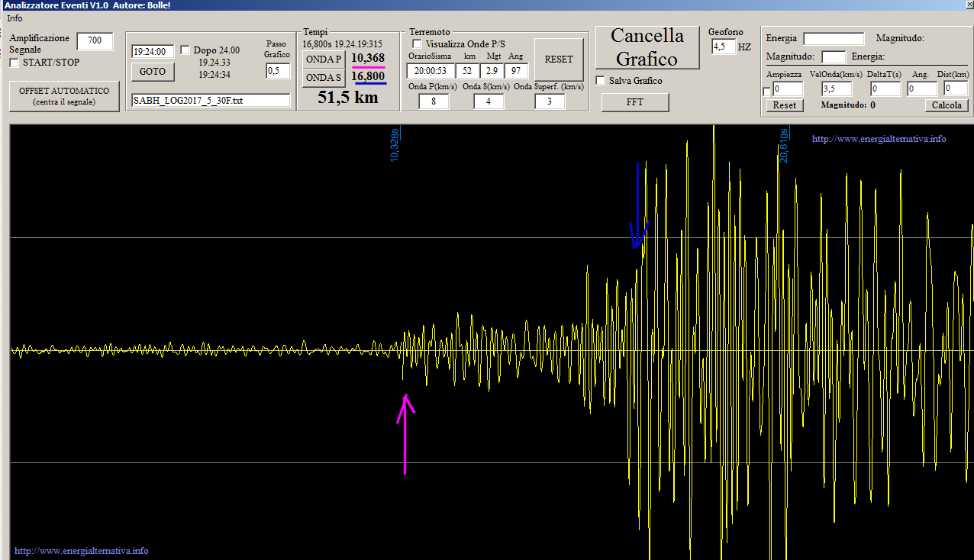
Task: Click the 19:24:34 timestamp text
Action: click(x=214, y=75)
